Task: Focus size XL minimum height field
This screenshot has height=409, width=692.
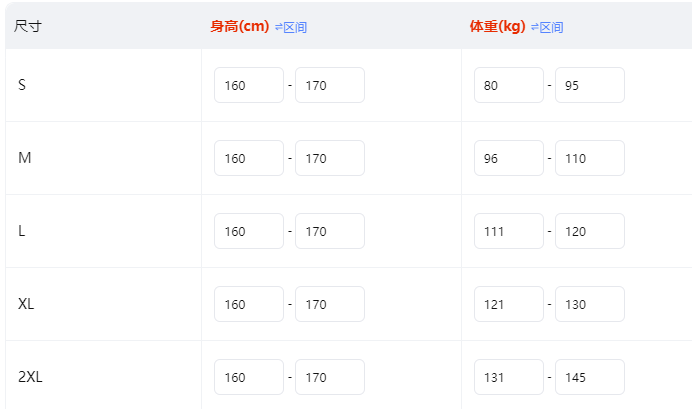Action: [x=249, y=304]
